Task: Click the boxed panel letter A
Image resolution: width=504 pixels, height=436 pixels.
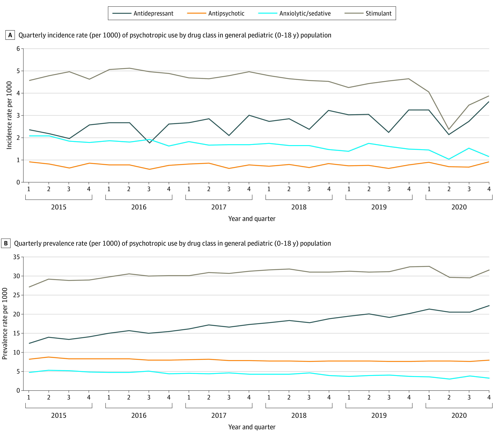Action: pos(10,35)
